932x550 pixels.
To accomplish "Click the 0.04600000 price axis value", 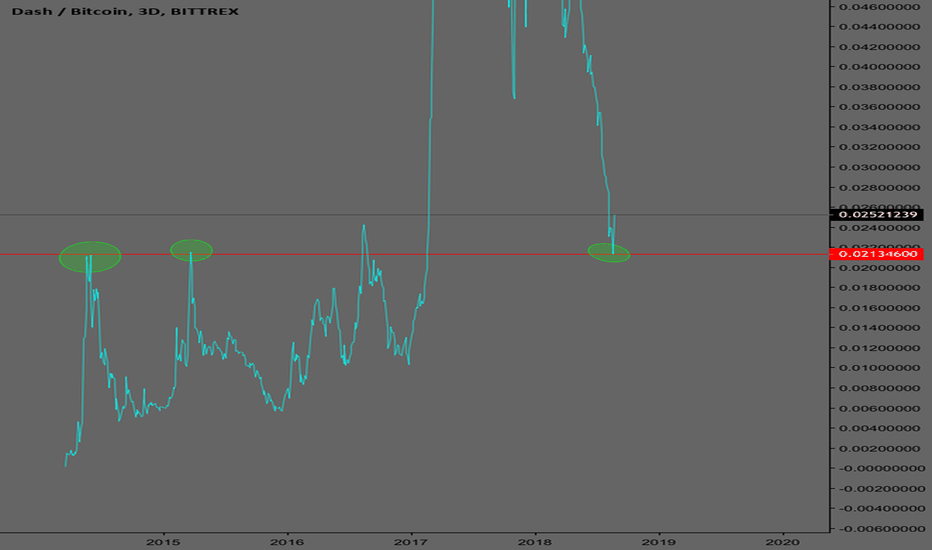I will tap(879, 7).
